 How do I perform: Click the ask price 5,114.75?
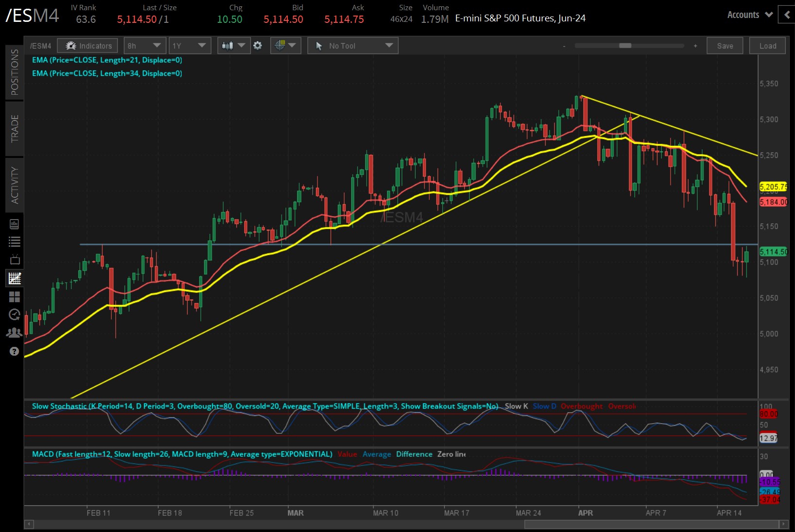click(x=344, y=19)
